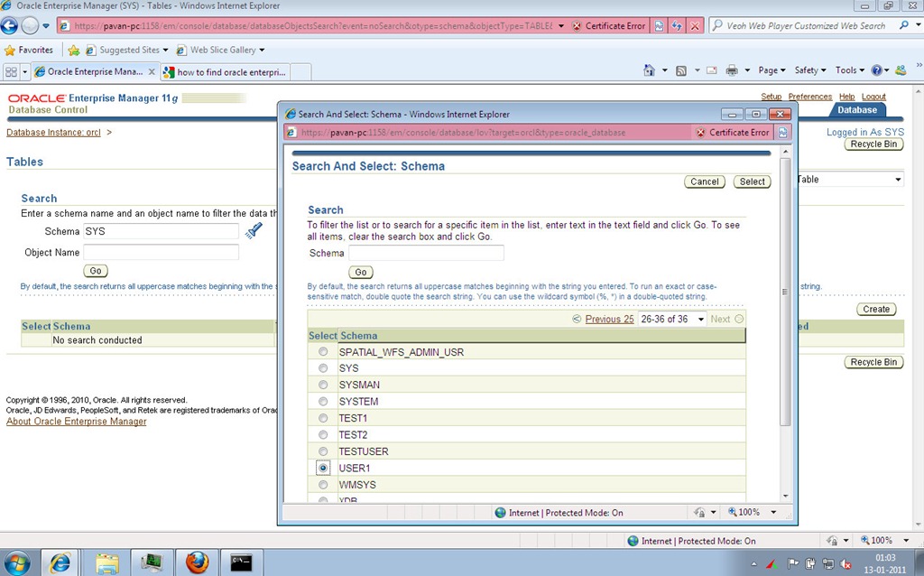Select the SPATIAL_WFS_ADMIN_USR radio button
Viewport: 924px width, 576px height.
coord(323,351)
